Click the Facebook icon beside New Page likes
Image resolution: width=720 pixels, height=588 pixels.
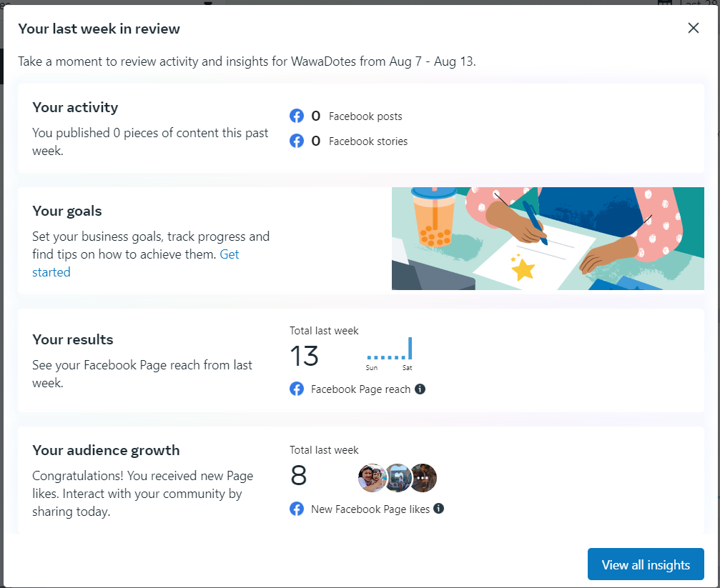[297, 509]
